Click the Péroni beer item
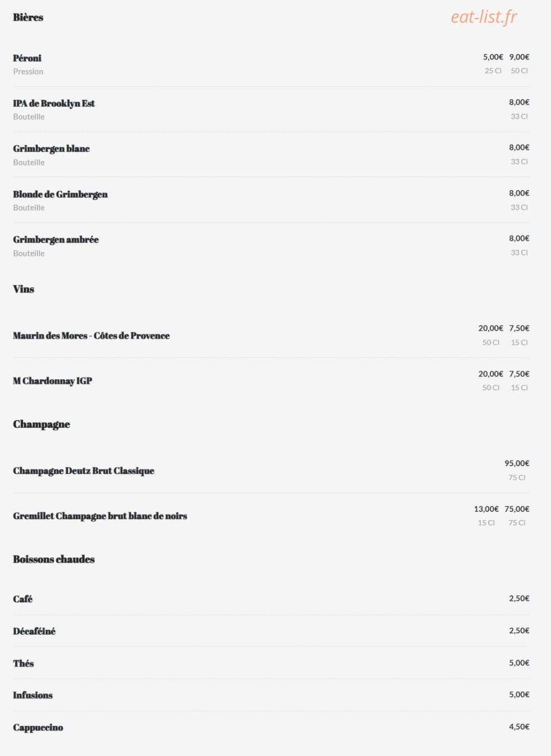The image size is (551, 756). point(27,58)
